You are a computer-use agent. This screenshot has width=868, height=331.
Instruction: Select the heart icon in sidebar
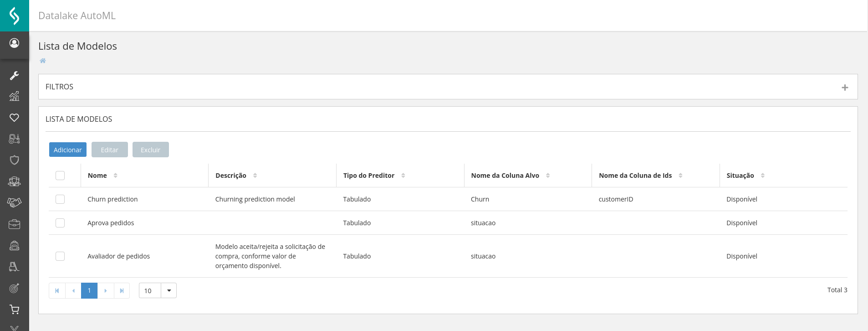pos(15,118)
